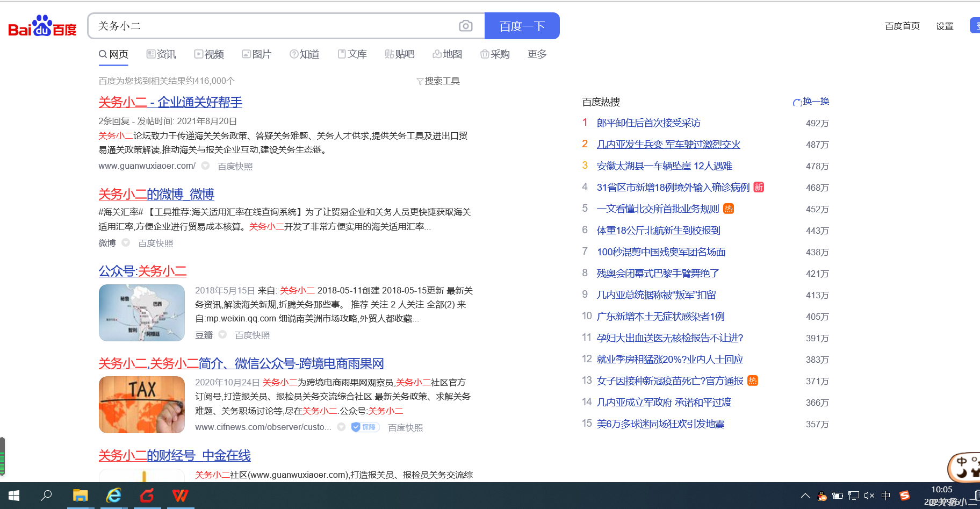Click the South America map thumbnail

click(142, 313)
